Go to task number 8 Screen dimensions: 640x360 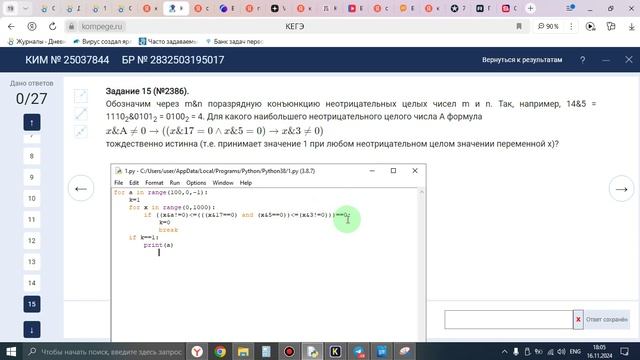tap(32, 156)
